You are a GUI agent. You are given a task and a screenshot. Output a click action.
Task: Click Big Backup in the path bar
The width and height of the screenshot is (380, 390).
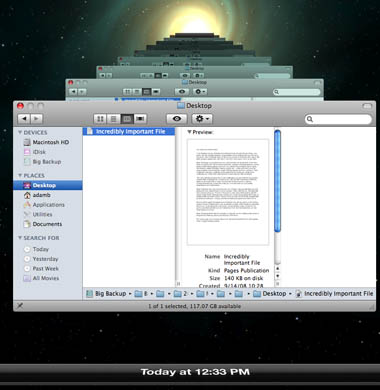click(106, 294)
